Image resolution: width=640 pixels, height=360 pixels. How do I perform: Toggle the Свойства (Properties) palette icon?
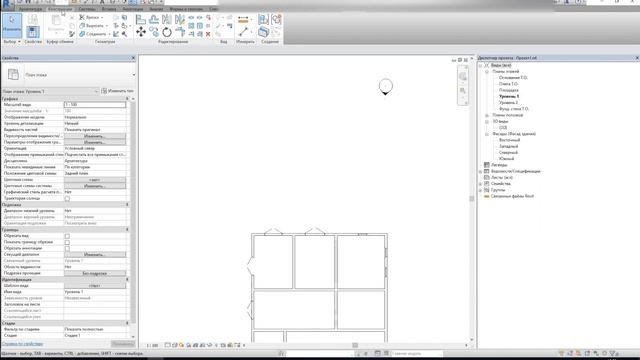point(33,32)
